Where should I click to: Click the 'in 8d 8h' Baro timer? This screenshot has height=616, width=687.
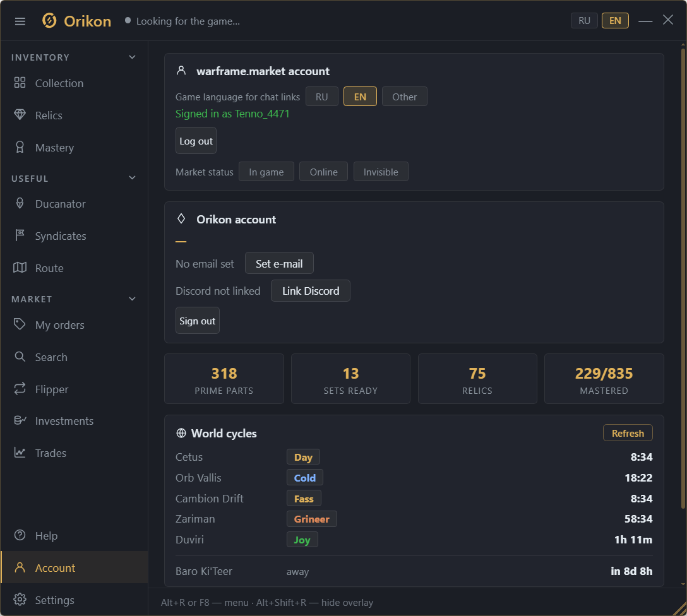click(x=631, y=571)
